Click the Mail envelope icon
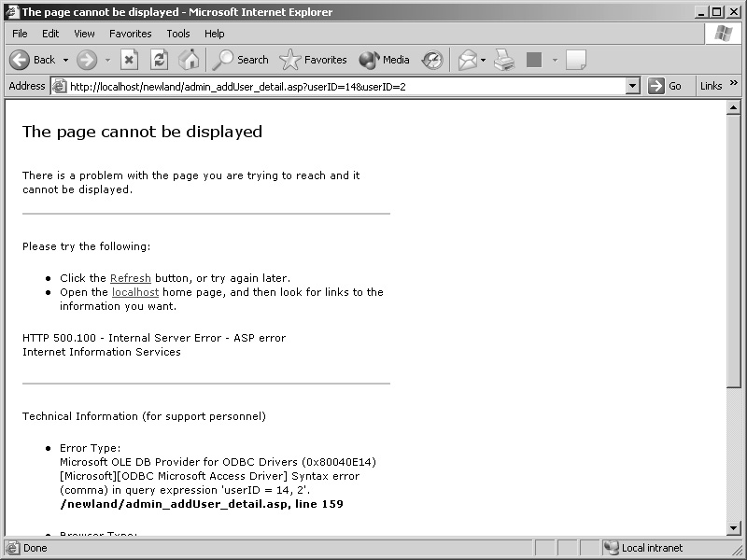 (468, 60)
